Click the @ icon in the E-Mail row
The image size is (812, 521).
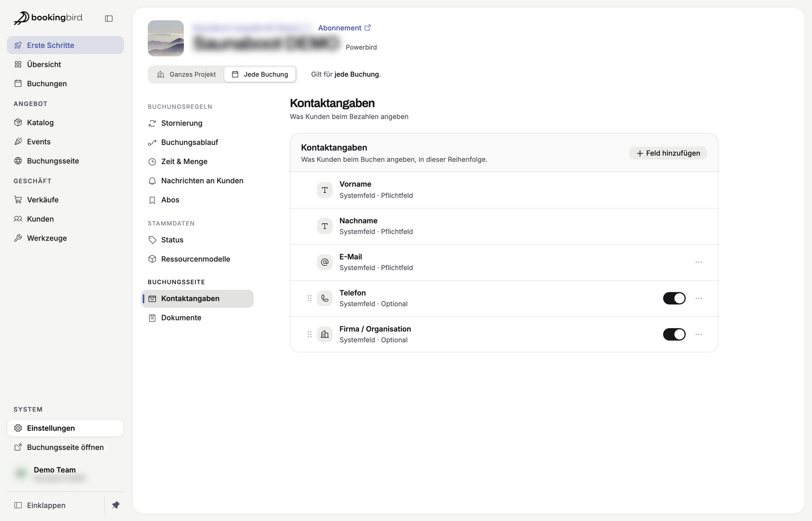325,262
